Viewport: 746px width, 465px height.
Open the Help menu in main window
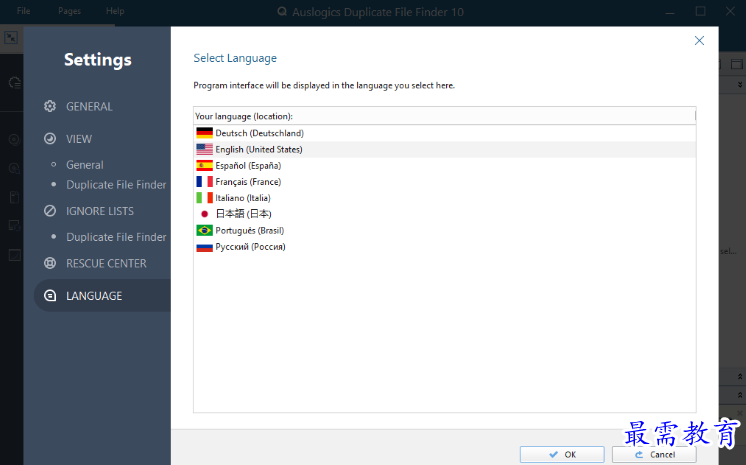tap(115, 11)
